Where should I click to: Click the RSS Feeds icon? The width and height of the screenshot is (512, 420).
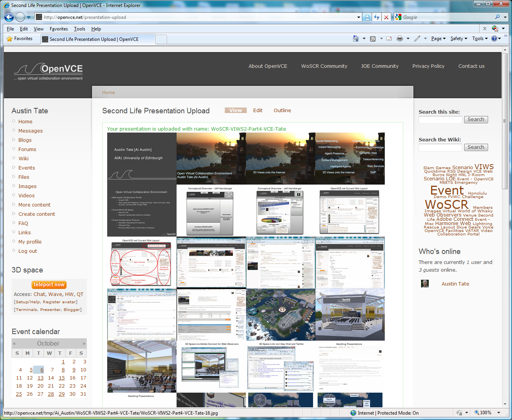pos(373,39)
